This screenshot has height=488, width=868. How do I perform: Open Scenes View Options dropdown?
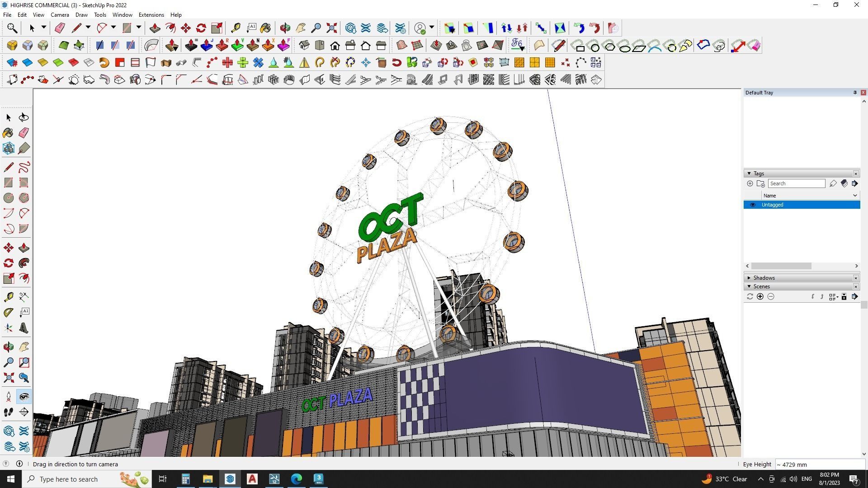(x=834, y=296)
